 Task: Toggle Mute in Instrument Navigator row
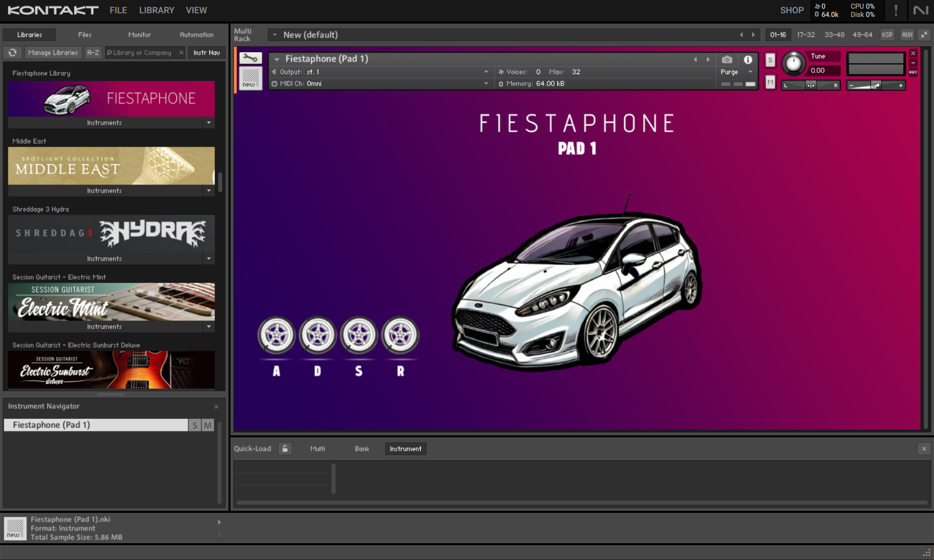click(x=208, y=425)
